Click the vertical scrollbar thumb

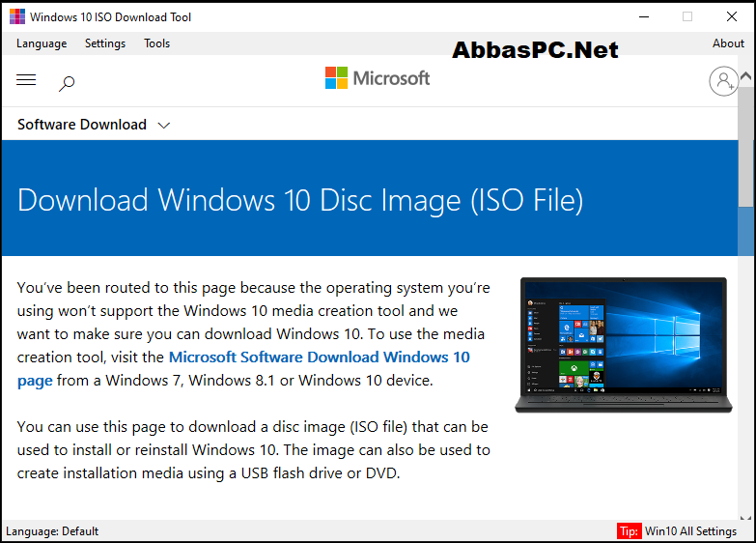pyautogui.click(x=746, y=147)
